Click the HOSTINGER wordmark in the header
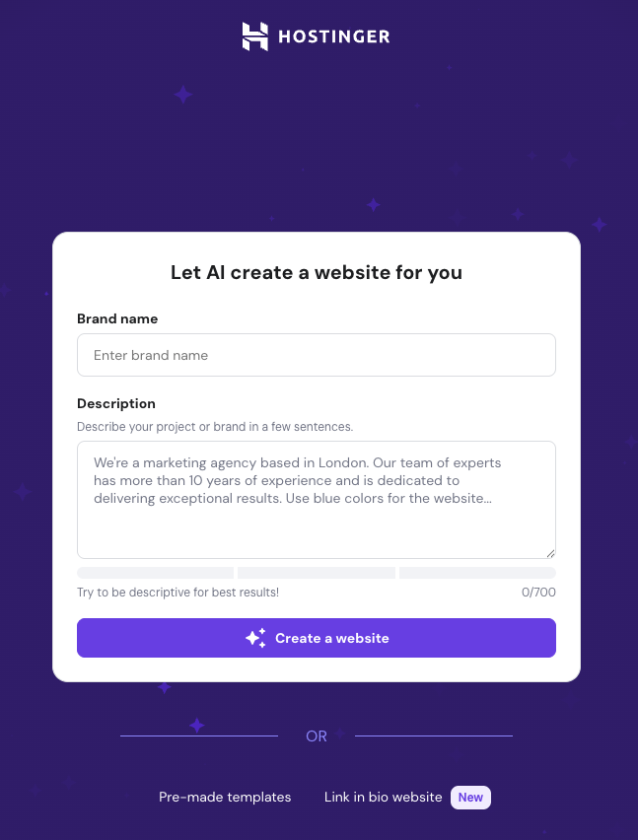 (333, 36)
